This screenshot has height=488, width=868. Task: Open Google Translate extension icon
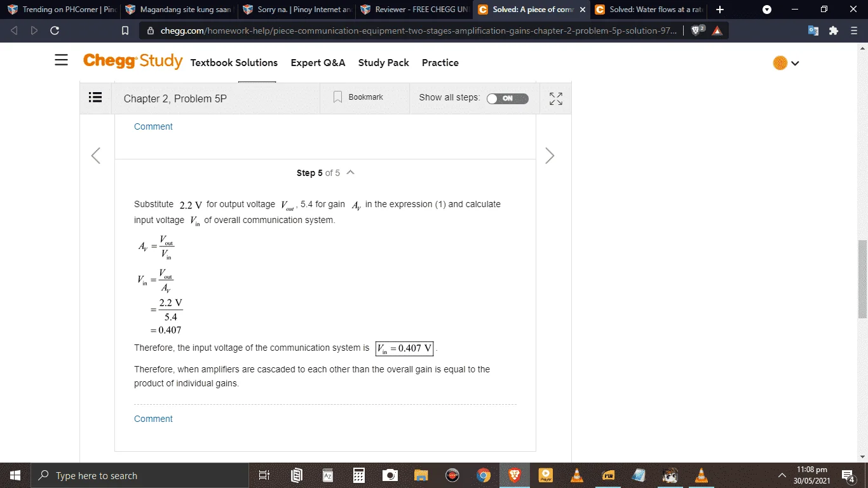pos(813,30)
